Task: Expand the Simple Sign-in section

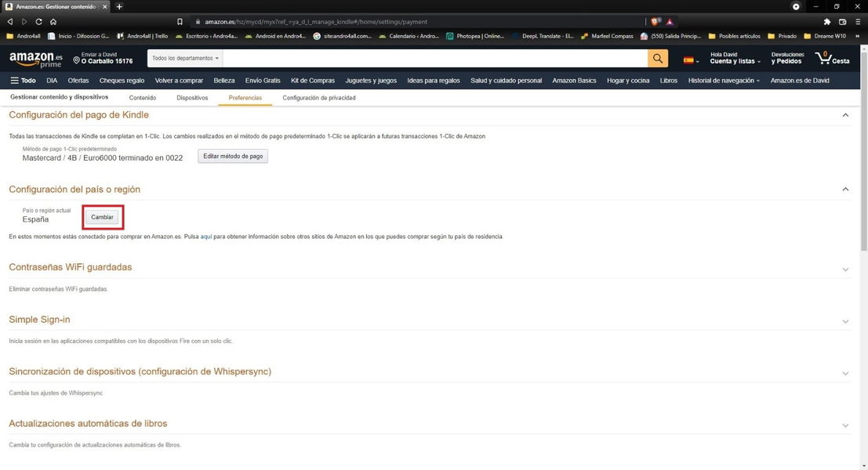Action: [x=845, y=322]
